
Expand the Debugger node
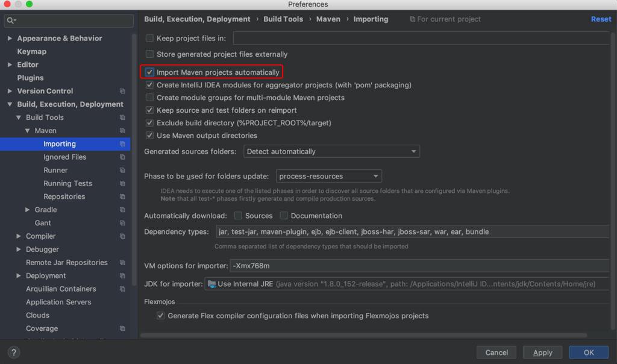19,249
